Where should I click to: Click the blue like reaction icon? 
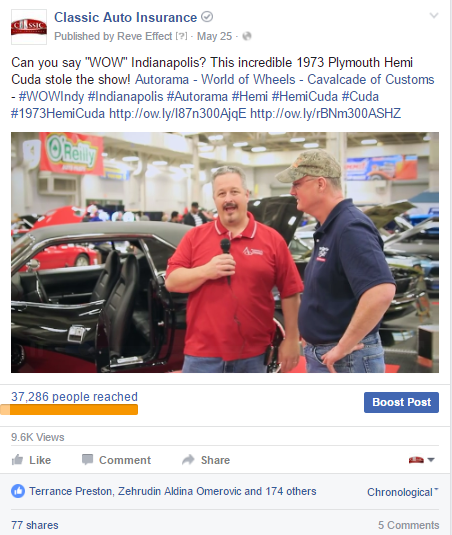click(18, 491)
